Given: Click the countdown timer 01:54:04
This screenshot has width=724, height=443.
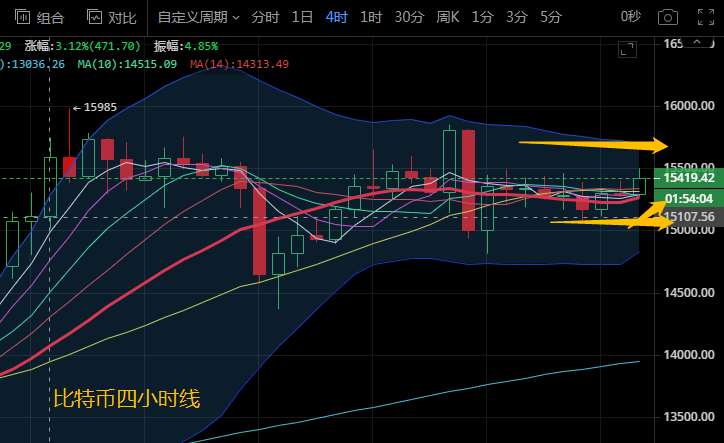Looking at the screenshot, I should [x=689, y=198].
